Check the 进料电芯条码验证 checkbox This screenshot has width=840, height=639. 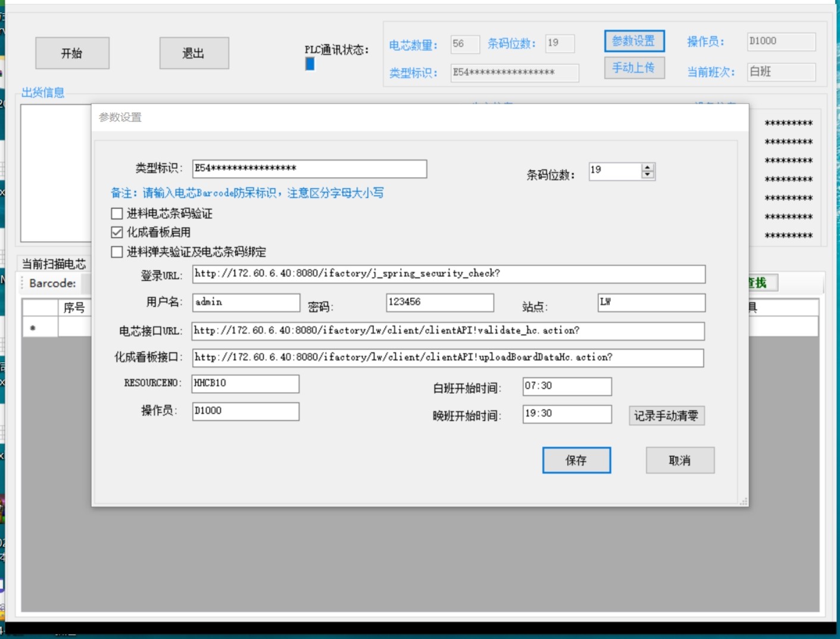[117, 214]
